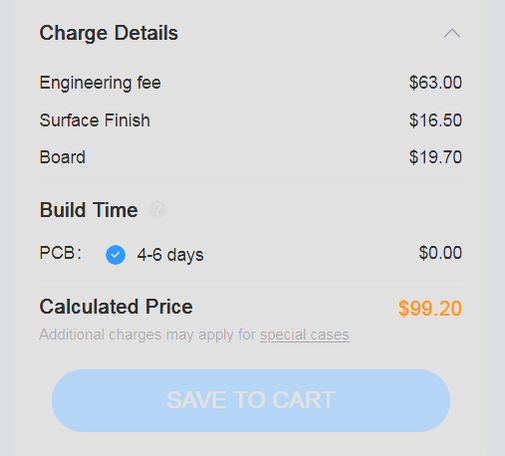Click the $16.50 surface finish amount
505x456 pixels.
pyautogui.click(x=435, y=120)
